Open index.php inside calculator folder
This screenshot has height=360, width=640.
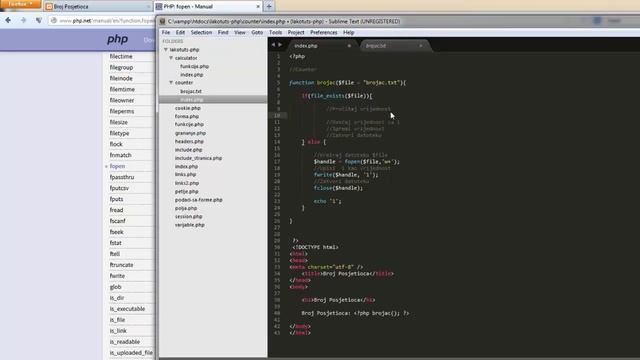pyautogui.click(x=191, y=75)
